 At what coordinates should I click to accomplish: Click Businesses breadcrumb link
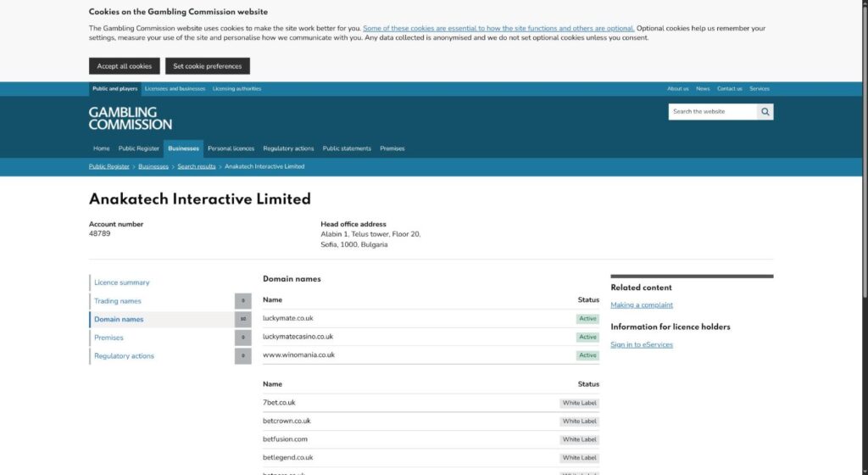153,166
